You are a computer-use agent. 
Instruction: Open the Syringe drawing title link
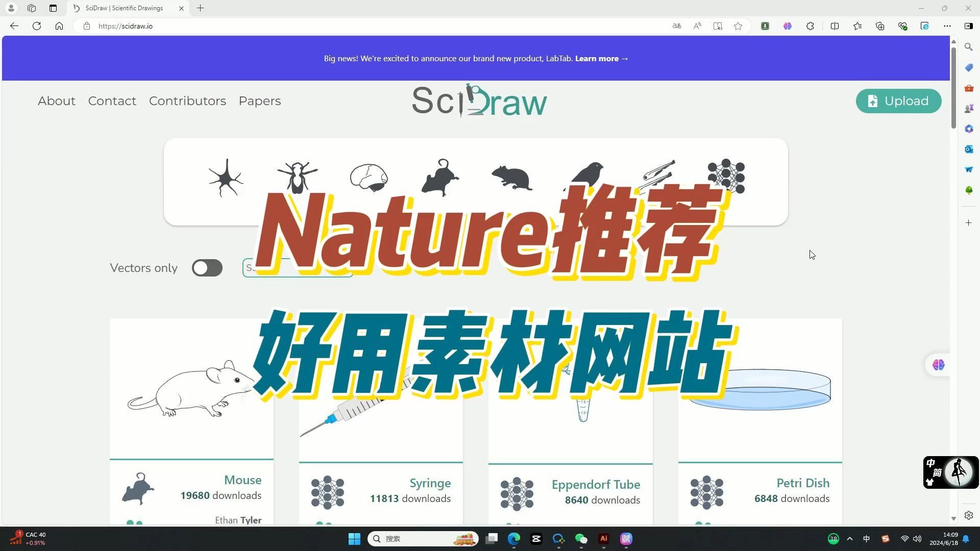click(x=430, y=483)
